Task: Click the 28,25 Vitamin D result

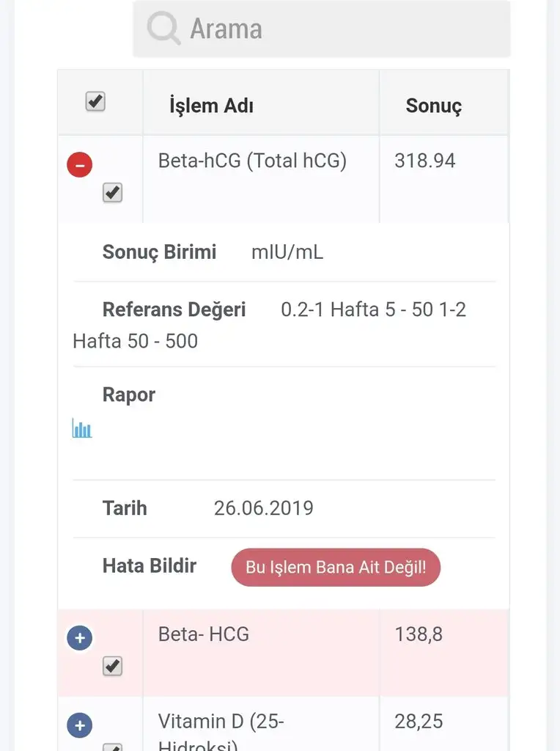Action: [x=419, y=722]
